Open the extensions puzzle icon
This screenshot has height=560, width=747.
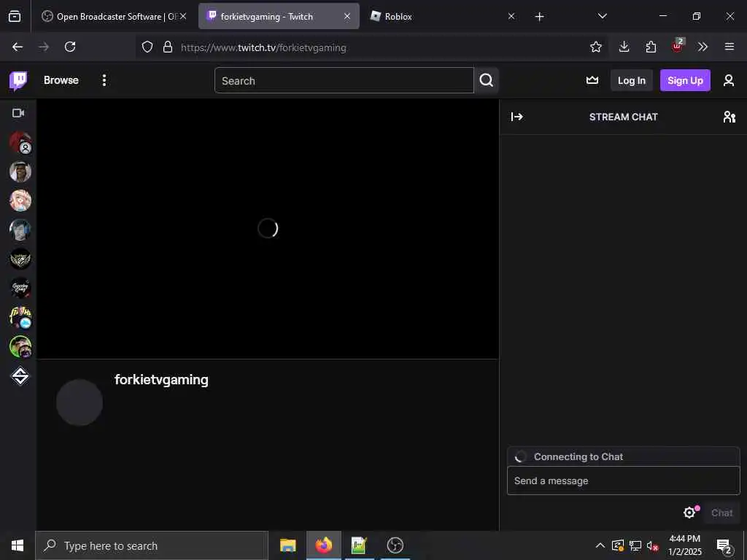(x=651, y=47)
